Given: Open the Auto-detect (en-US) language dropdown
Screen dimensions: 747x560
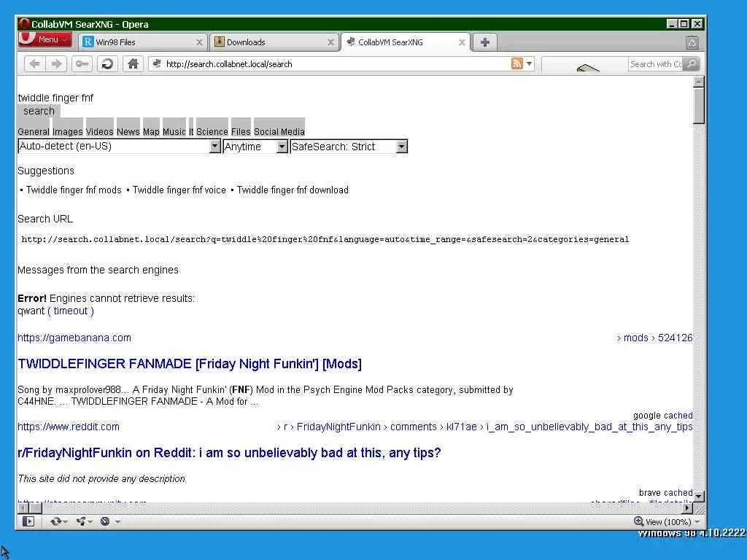Looking at the screenshot, I should tap(119, 146).
